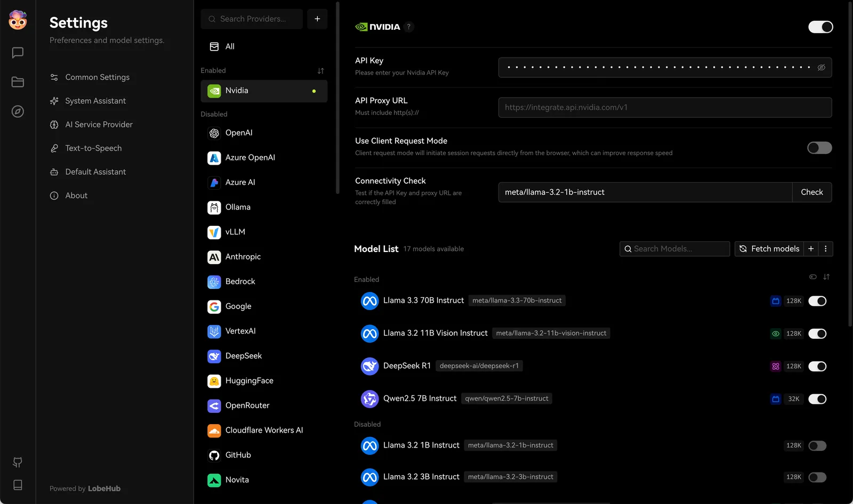Click the Search Models input field
The width and height of the screenshot is (853, 504).
pos(674,249)
